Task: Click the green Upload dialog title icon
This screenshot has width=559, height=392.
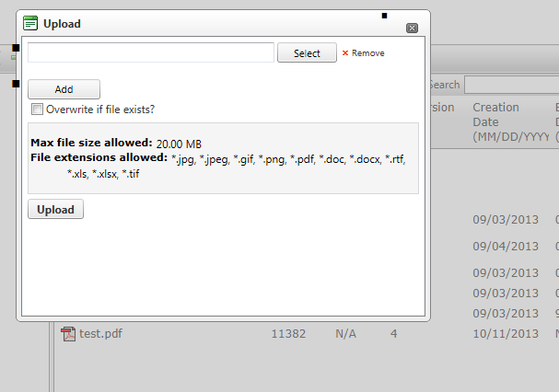Action: 29,23
